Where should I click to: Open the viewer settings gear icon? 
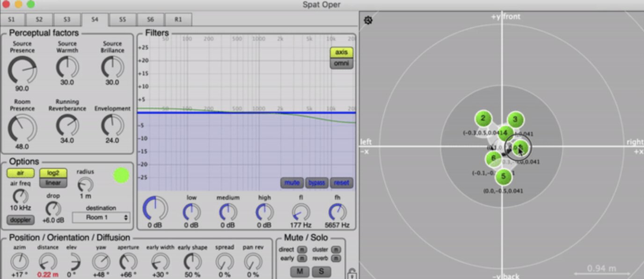coord(368,20)
